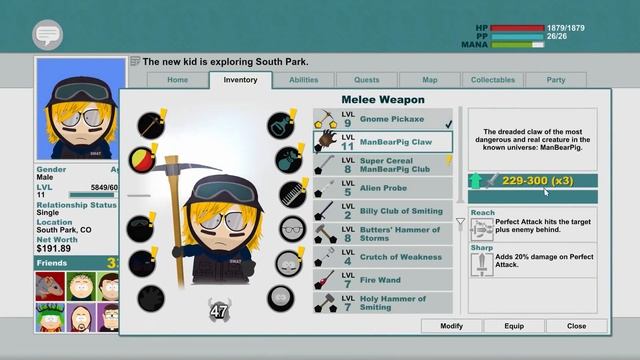Click the Crutch of Weakness icon
This screenshot has height=360, width=640.
coord(325,257)
